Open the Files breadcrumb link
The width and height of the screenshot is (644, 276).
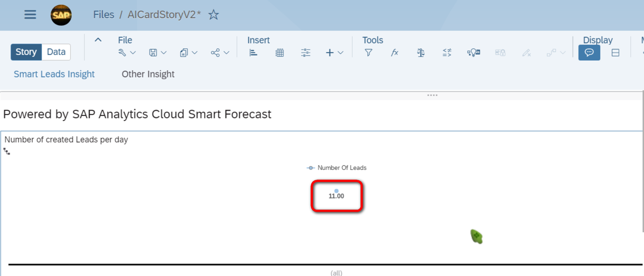103,15
